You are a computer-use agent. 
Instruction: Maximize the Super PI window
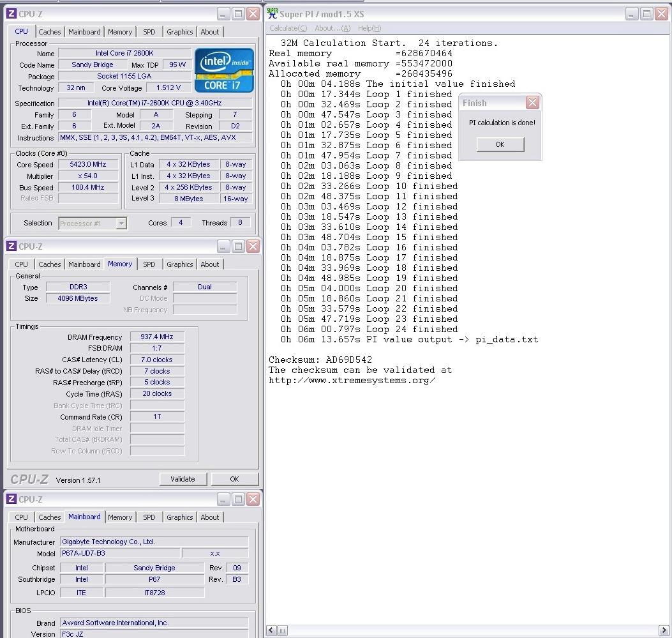[646, 13]
